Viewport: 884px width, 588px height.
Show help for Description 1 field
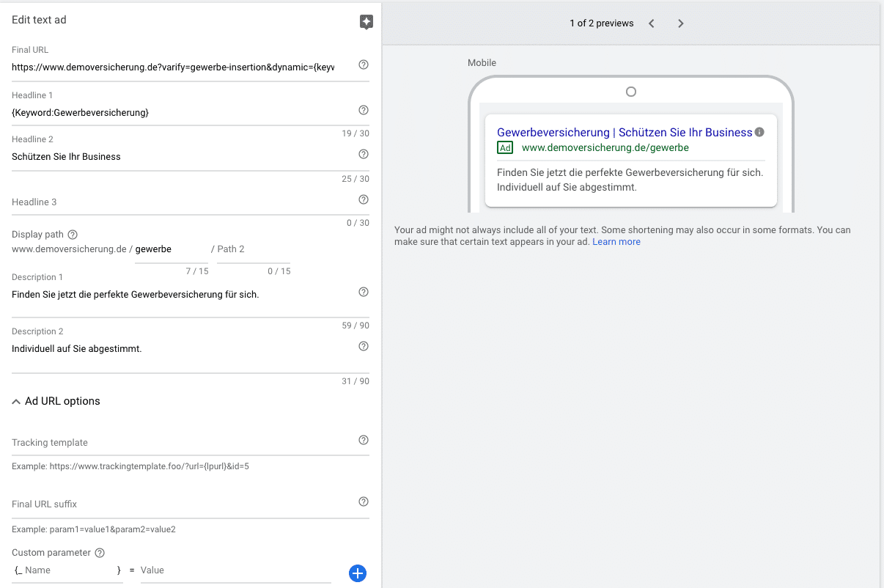[x=364, y=292]
